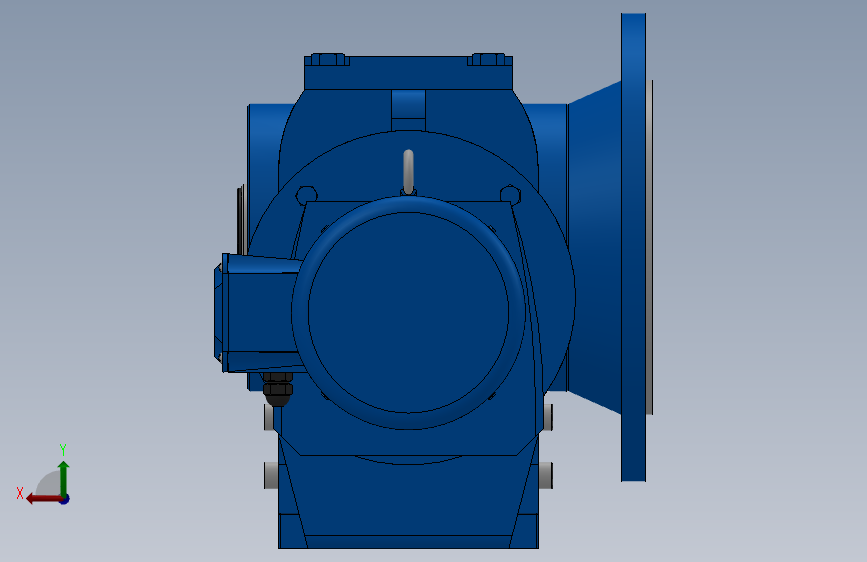Click the red X axis arrow of triad
This screenshot has width=867, height=562.
[x=44, y=499]
